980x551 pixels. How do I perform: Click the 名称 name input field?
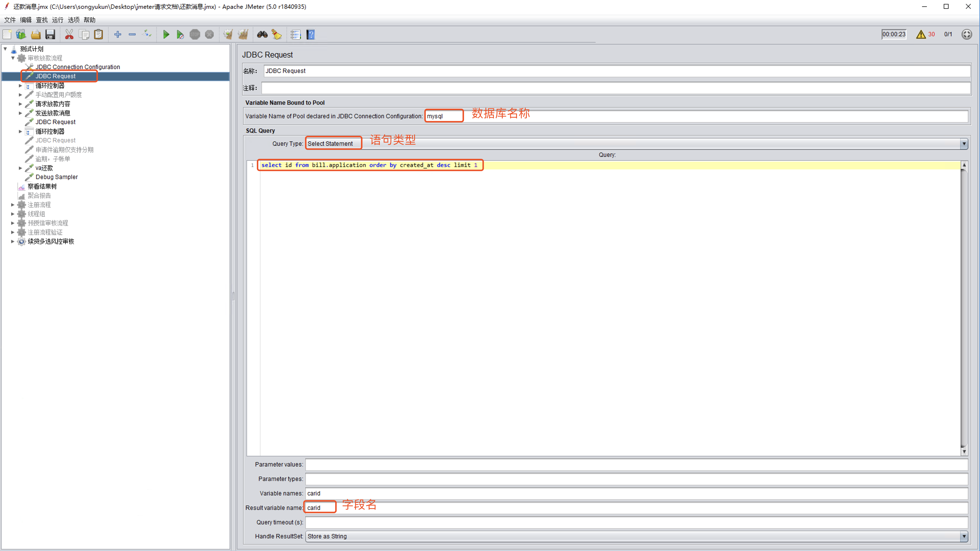tap(617, 71)
